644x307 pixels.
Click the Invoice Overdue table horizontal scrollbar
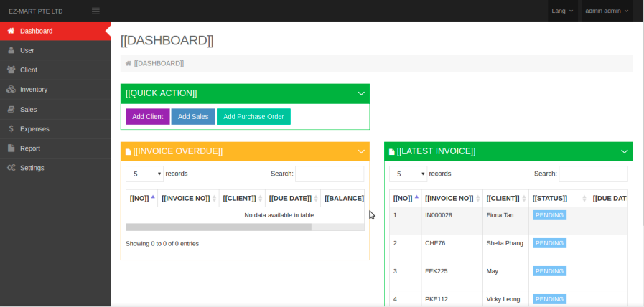[x=218, y=227]
